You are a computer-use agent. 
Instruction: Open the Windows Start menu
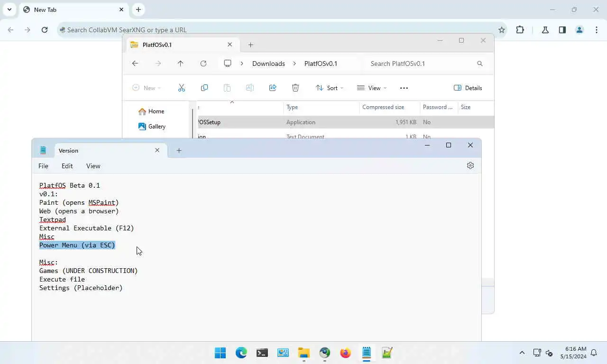point(221,353)
